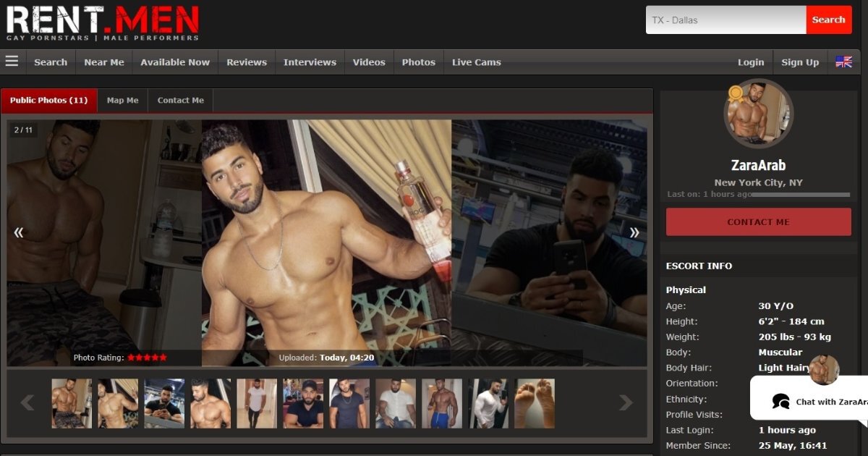Click the five-star photo rating
The image size is (868, 456).
[x=148, y=358]
